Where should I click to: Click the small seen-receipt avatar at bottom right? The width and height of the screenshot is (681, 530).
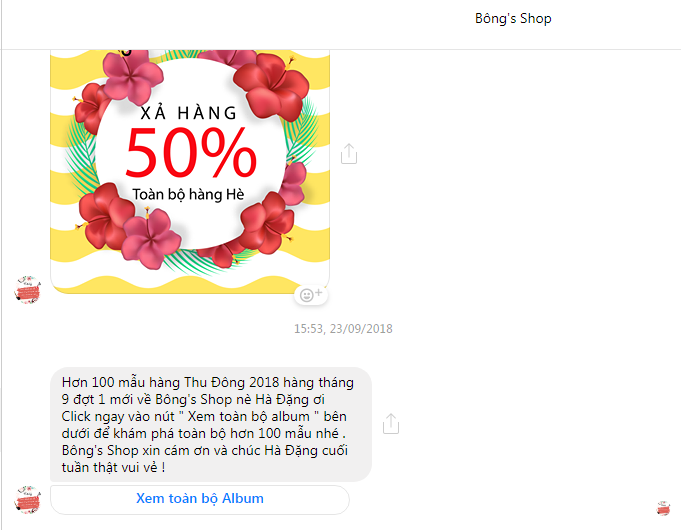663,508
